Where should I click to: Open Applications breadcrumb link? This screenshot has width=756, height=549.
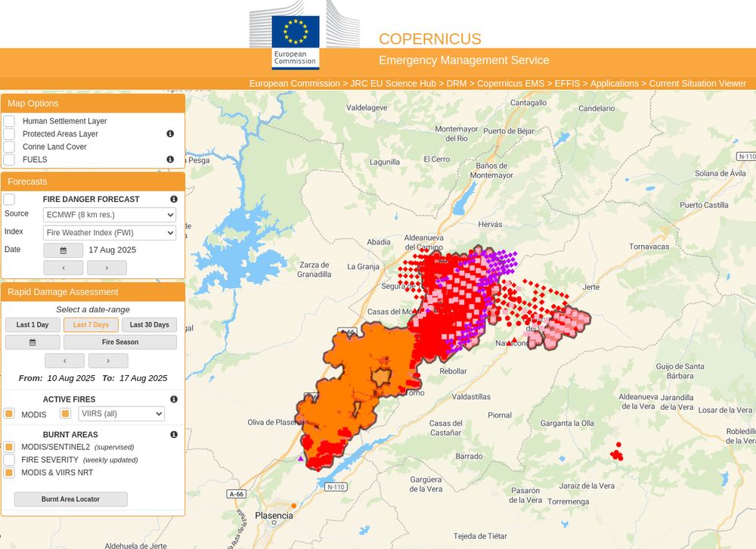pos(614,83)
